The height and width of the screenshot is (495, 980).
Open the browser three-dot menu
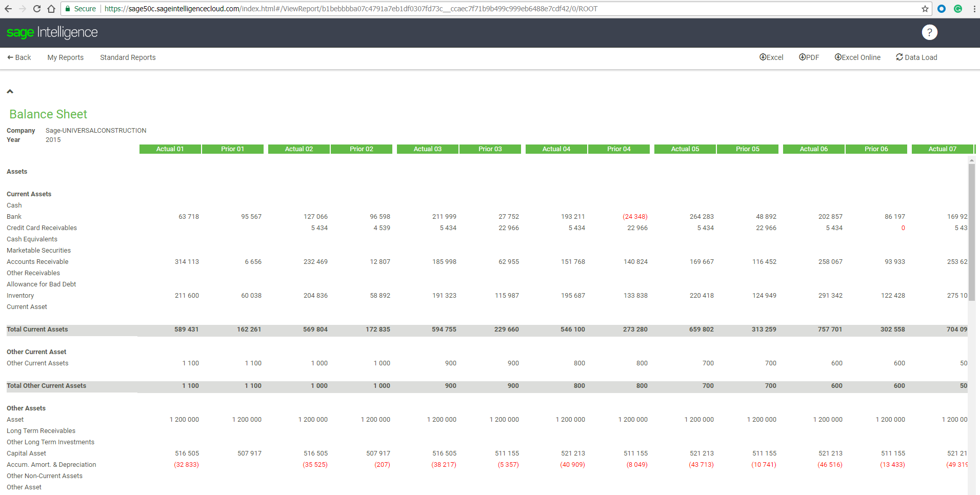coord(974,9)
